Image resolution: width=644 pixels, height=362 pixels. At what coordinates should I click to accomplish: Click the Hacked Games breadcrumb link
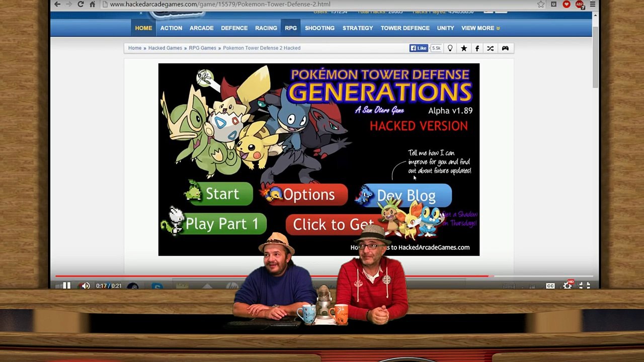[x=165, y=48]
